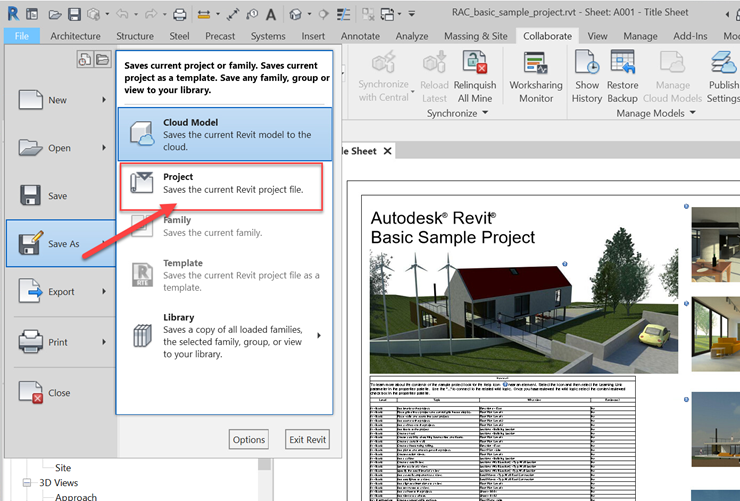The width and height of the screenshot is (740, 501).
Task: Select the Text tool letter A icon
Action: tap(271, 15)
